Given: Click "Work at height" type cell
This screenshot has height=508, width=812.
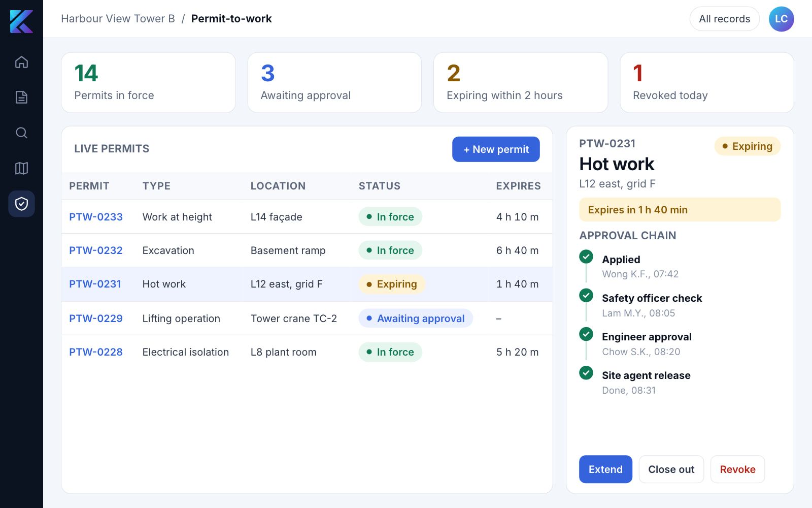Looking at the screenshot, I should 177,217.
